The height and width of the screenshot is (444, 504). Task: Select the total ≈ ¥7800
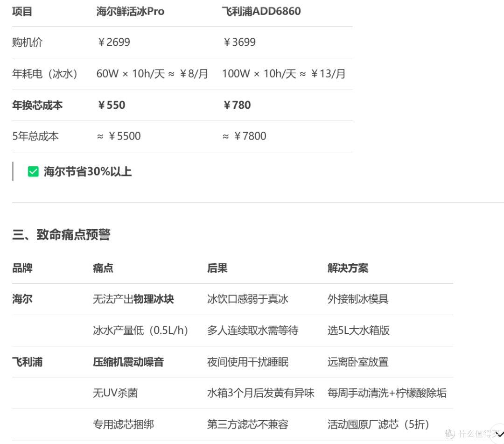[x=244, y=136]
